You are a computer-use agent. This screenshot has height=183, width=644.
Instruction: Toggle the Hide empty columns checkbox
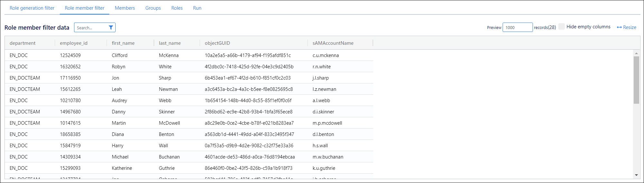tap(562, 27)
